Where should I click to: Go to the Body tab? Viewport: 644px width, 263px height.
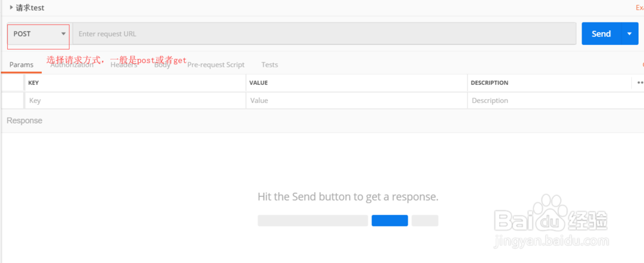[x=162, y=65]
